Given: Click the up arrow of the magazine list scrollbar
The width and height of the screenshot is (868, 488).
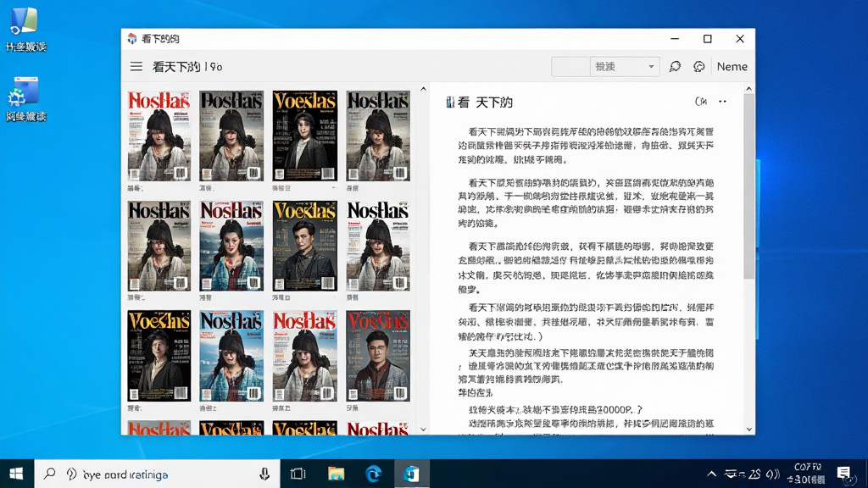Looking at the screenshot, I should click(423, 88).
